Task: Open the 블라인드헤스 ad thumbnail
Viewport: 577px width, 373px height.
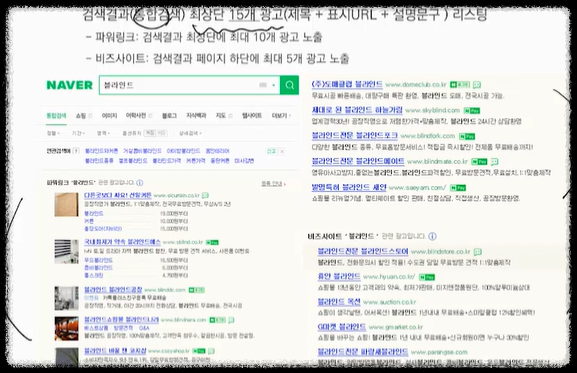Action: 67,252
